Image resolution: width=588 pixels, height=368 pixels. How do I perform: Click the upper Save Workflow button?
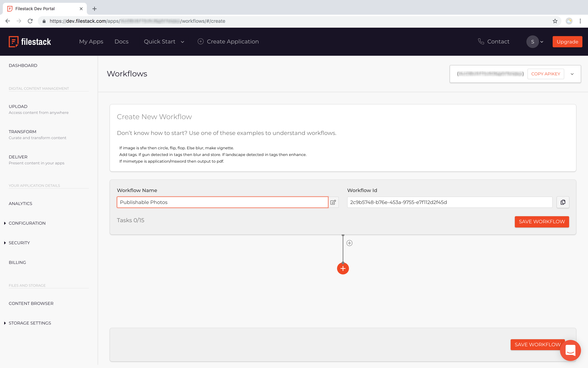[542, 222]
